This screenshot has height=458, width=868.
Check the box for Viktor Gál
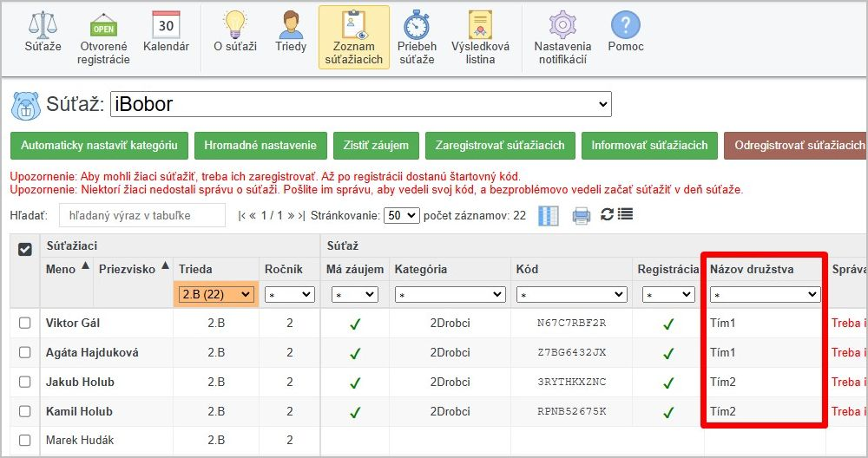click(25, 324)
